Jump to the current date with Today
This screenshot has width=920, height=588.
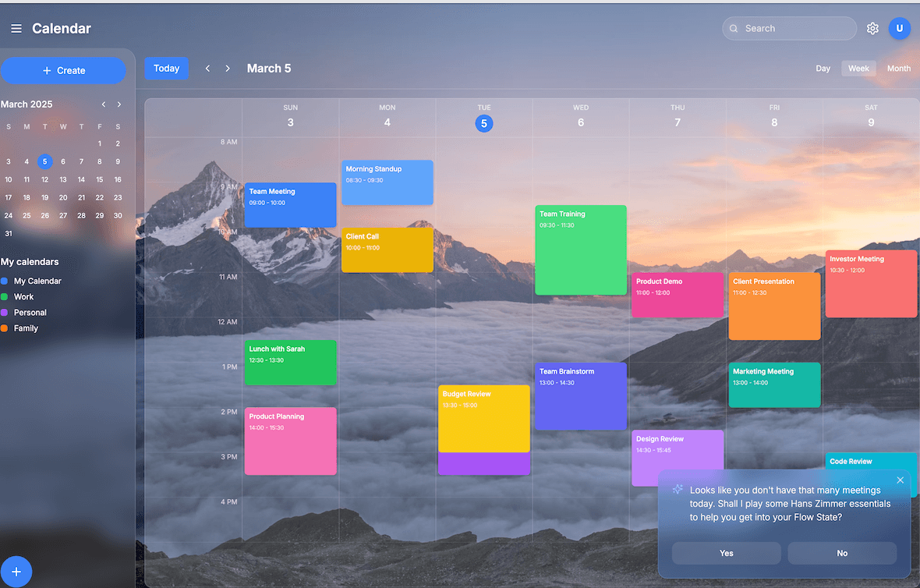tap(166, 69)
